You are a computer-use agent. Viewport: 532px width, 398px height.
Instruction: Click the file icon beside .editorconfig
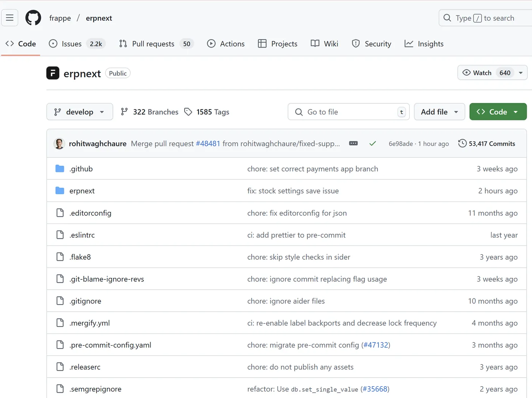click(x=60, y=212)
